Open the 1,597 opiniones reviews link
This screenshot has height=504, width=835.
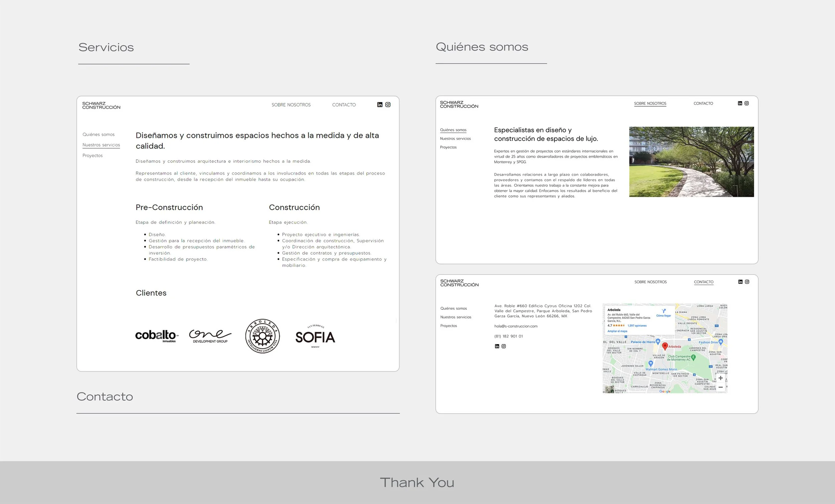637,325
